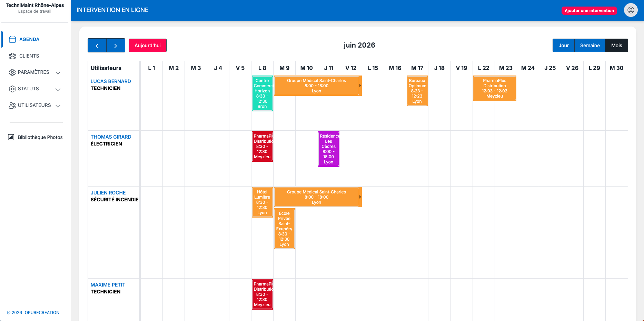Go to next month arrow
Screen dimensions: 644x321
pyautogui.click(x=116, y=46)
